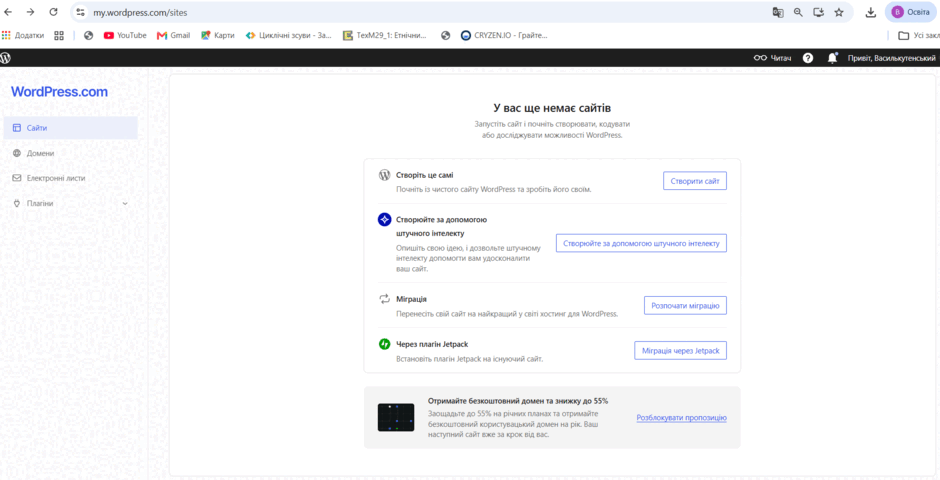Reload the page with the refresh icon
This screenshot has width=940, height=480.
click(53, 12)
